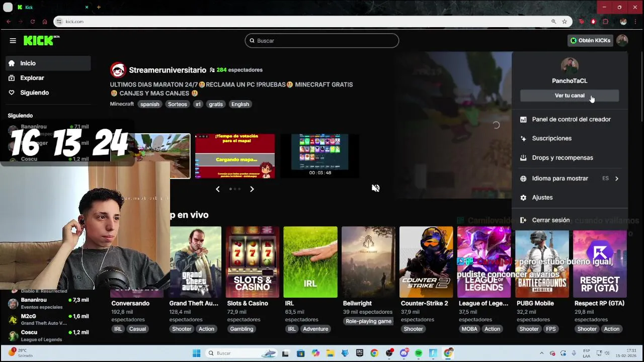Go to Inicio in the sidebar

pos(48,63)
